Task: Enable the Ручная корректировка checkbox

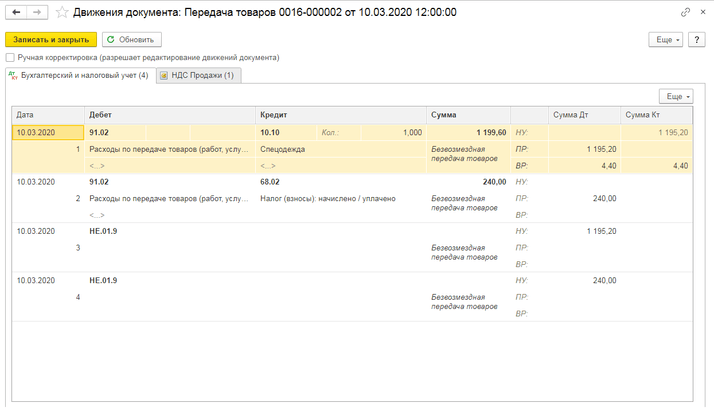Action: [x=10, y=58]
